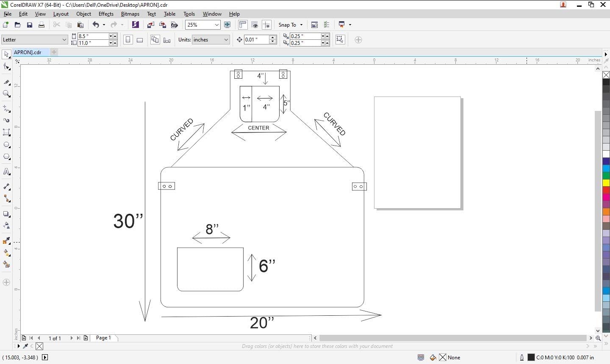Click the Open file icon
The height and width of the screenshot is (364, 610).
[x=17, y=25]
